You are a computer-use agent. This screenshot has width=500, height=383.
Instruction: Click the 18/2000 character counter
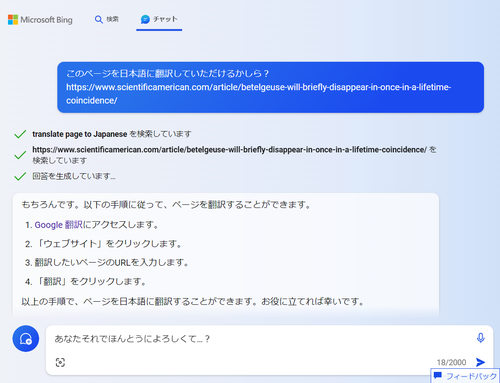(x=451, y=362)
